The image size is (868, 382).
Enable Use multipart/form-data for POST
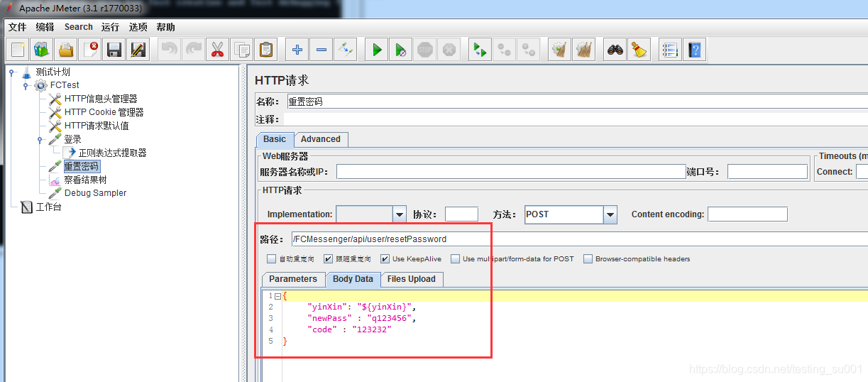click(x=456, y=259)
